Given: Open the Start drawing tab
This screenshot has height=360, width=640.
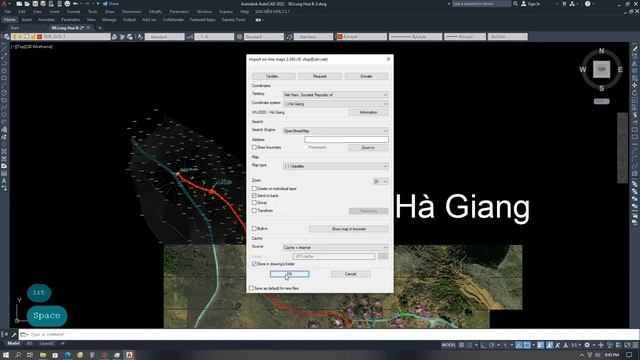Looking at the screenshot, I should tap(15, 28).
